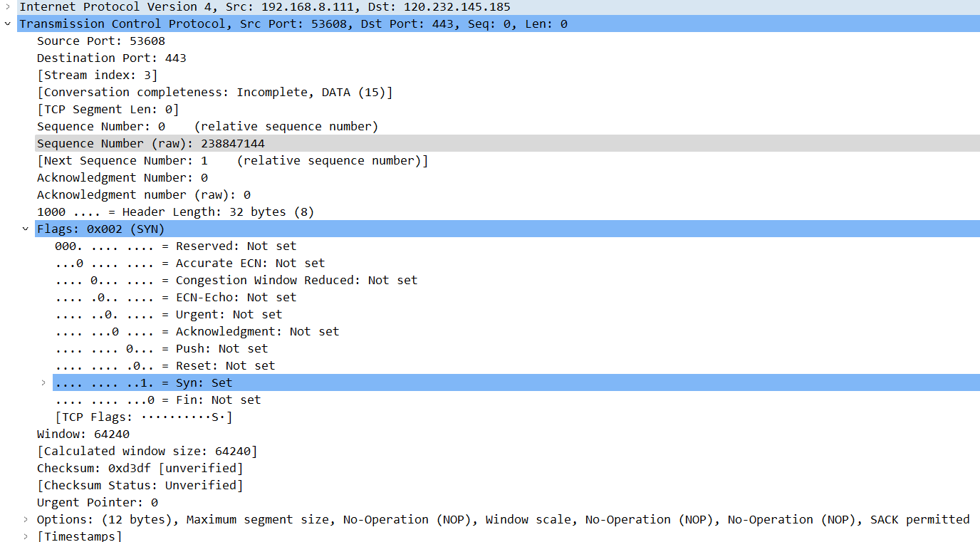Expand the Options (12 bytes) node

tap(26, 519)
